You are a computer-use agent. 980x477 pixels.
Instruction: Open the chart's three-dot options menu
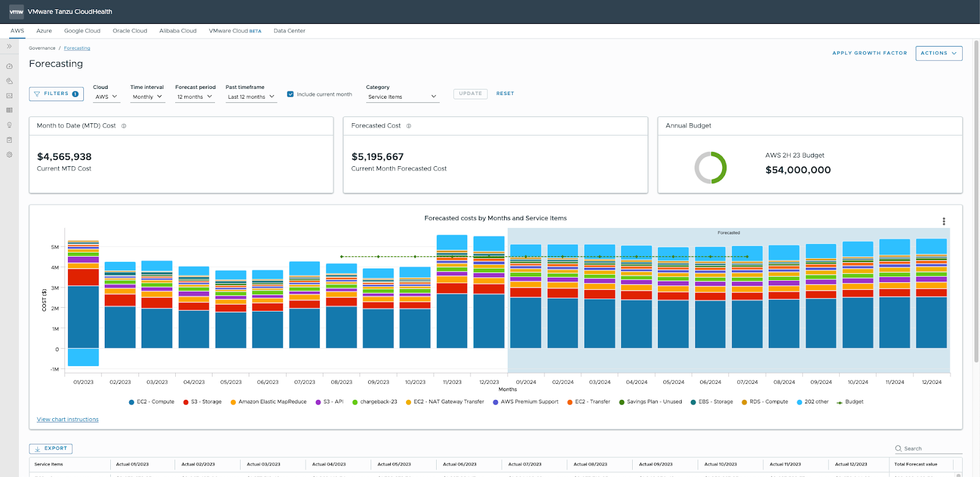[944, 221]
